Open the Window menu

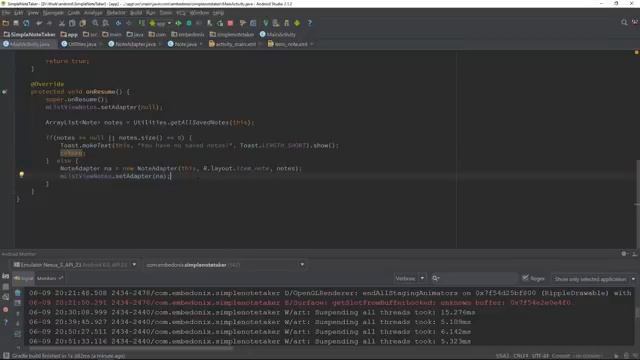199,13
